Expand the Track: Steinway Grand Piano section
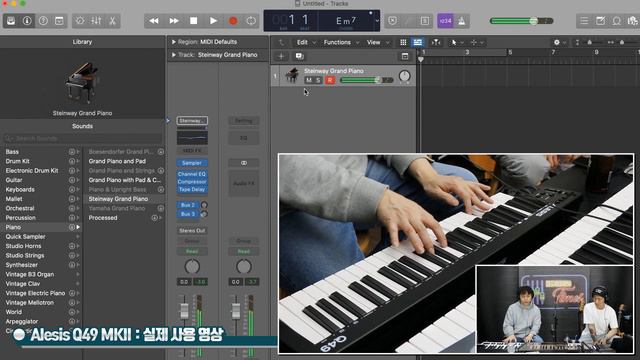This screenshot has height=360, width=640. (x=173, y=55)
